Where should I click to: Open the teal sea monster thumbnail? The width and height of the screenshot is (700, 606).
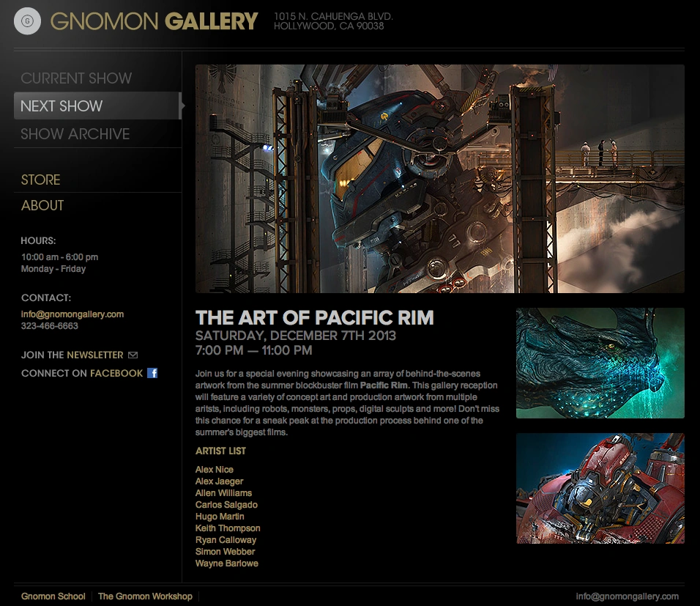(x=600, y=363)
